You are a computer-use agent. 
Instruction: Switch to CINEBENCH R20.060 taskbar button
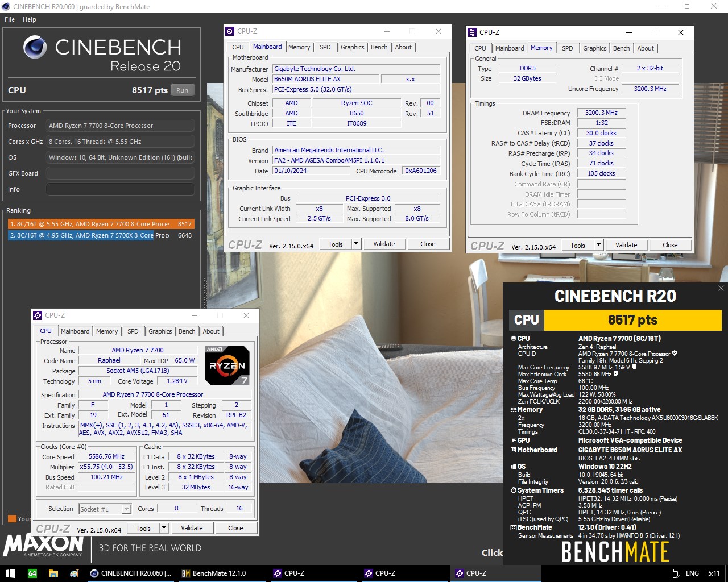pos(131,573)
